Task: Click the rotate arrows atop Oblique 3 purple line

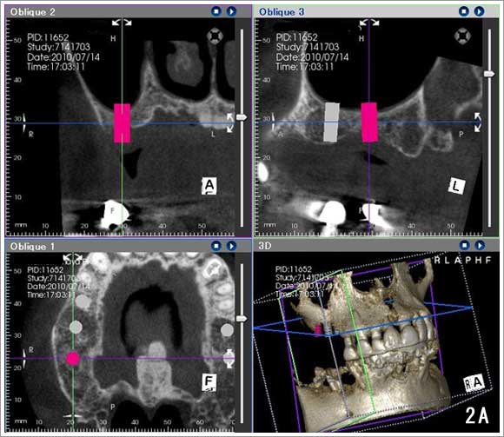Action: click(369, 23)
